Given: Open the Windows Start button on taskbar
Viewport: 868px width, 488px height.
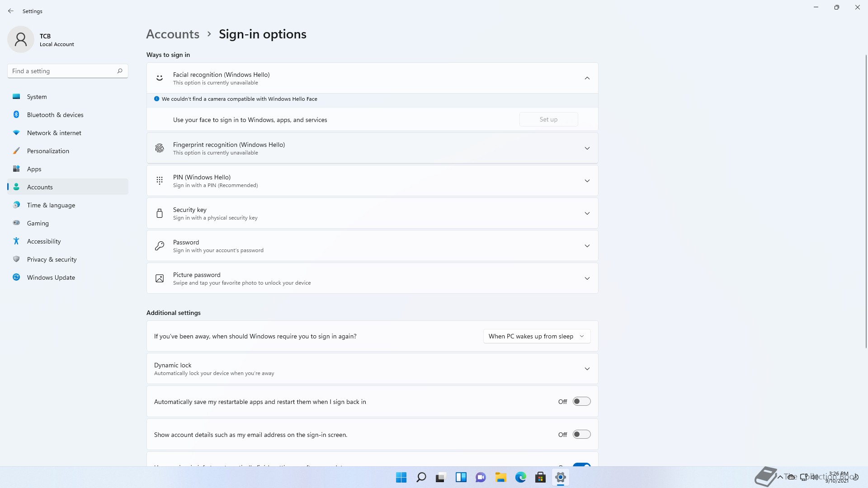Looking at the screenshot, I should 401,477.
